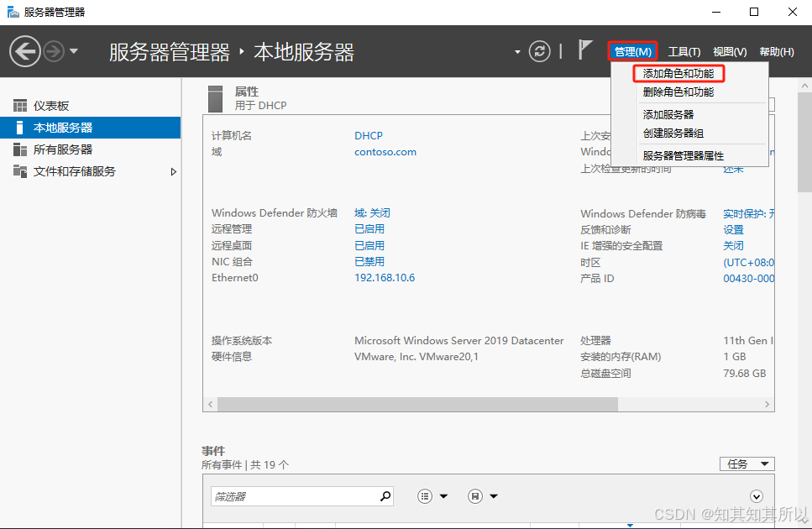Expand the events filter chevron circle
Image resolution: width=812 pixels, height=529 pixels.
[x=756, y=496]
